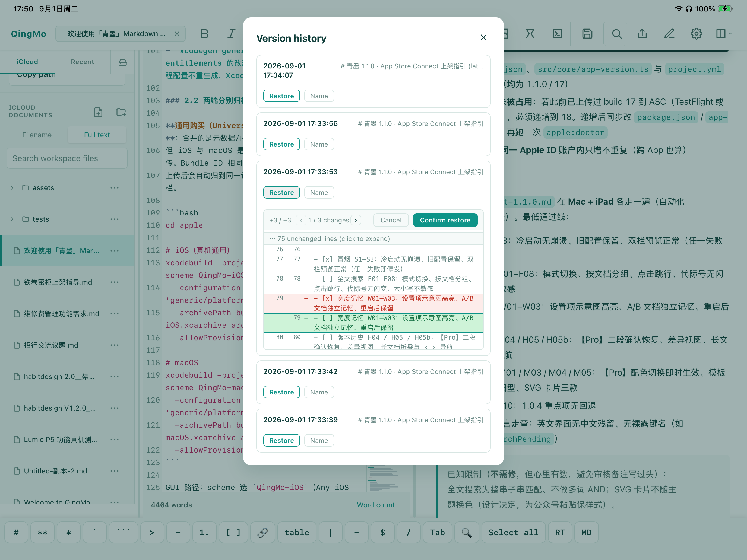Insert table from shortcut bar

[x=297, y=532]
